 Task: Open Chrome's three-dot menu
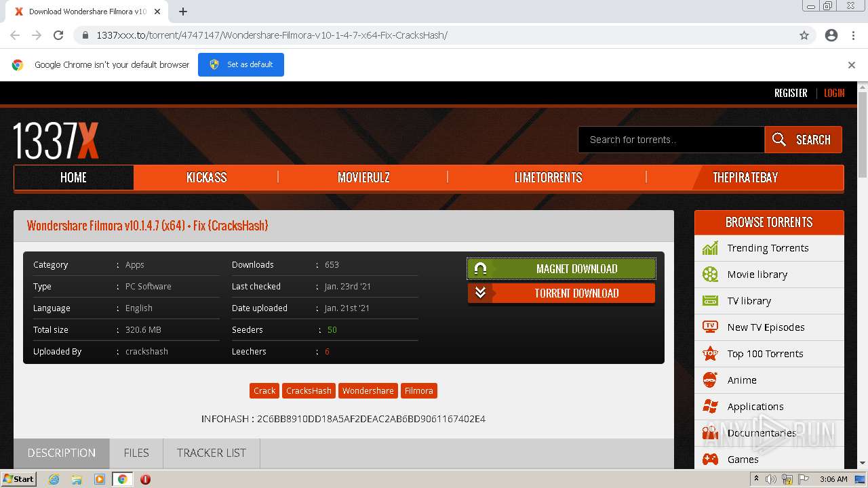coord(853,35)
